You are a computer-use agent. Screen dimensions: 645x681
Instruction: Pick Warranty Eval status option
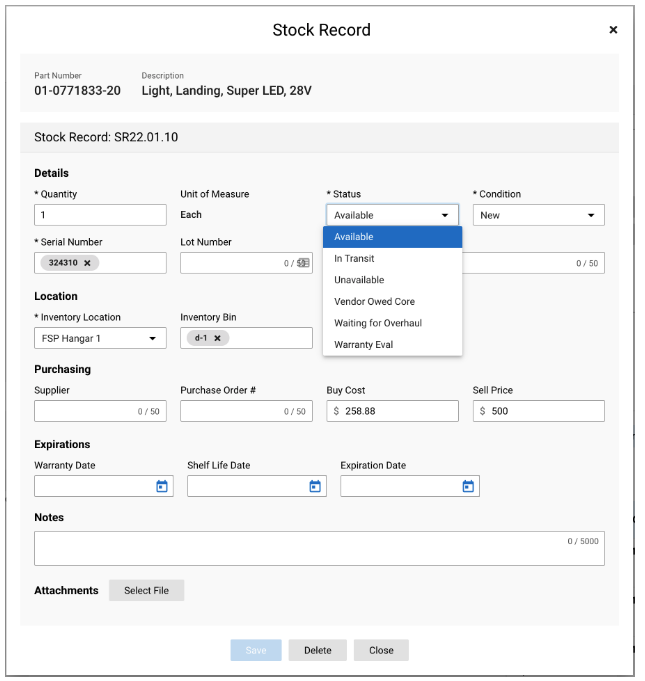click(392, 344)
